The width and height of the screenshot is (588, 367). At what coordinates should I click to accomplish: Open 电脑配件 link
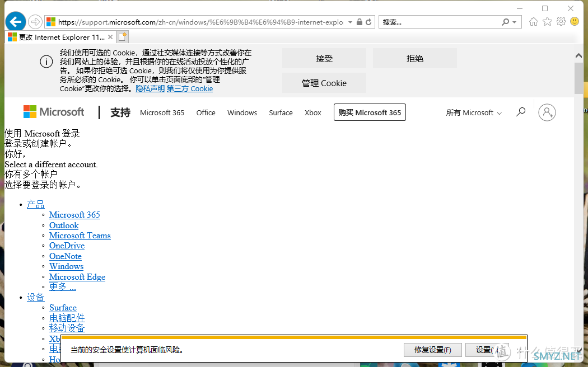[x=67, y=318]
